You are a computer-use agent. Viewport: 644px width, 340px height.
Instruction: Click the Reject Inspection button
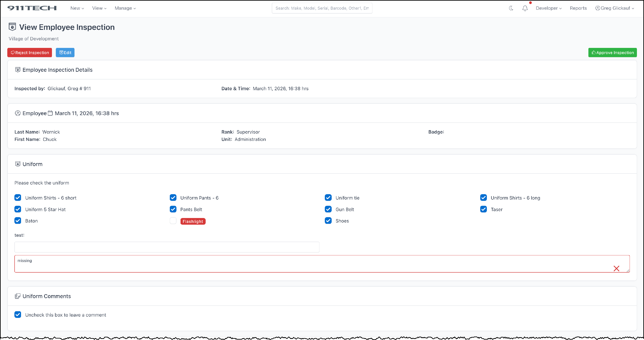click(x=29, y=53)
